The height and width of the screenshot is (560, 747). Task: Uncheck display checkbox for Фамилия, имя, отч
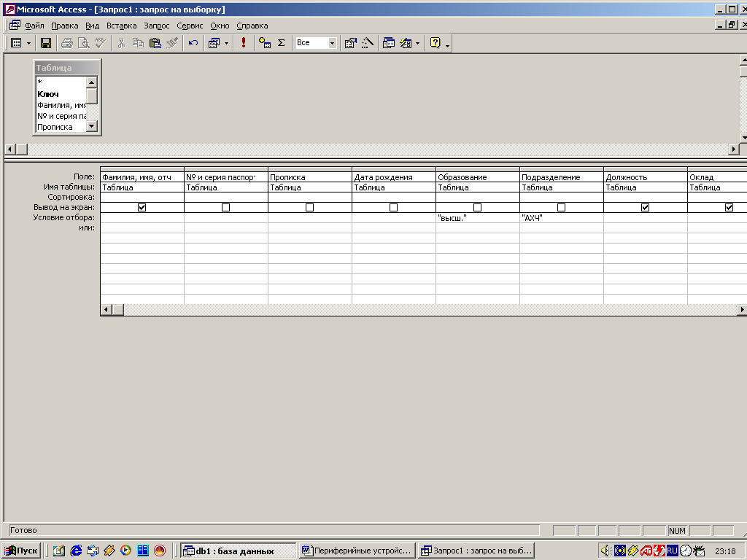(x=142, y=207)
